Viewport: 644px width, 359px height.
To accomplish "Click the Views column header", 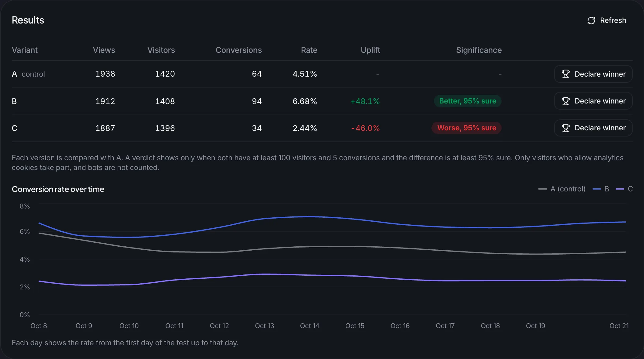I will 104,50.
